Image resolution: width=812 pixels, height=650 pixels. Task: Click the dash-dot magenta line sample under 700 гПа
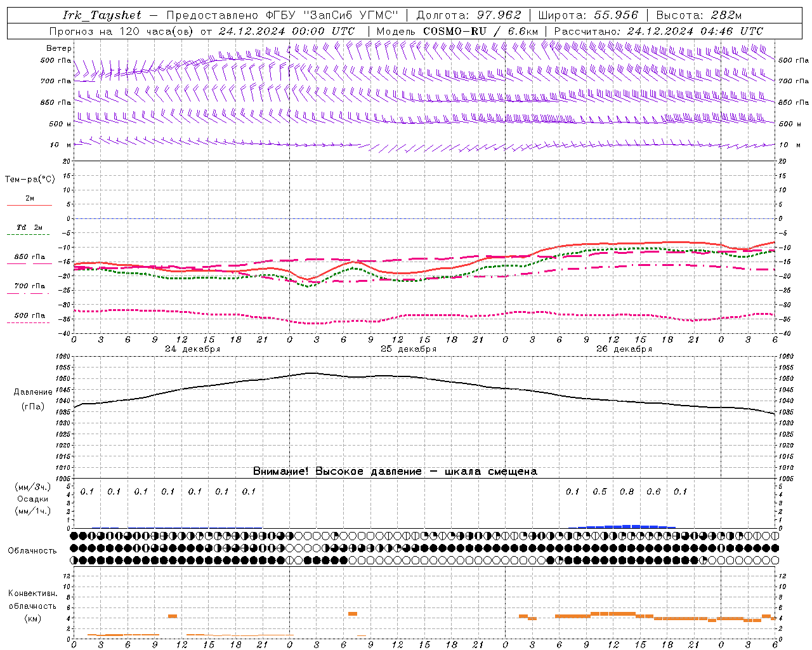[x=29, y=293]
